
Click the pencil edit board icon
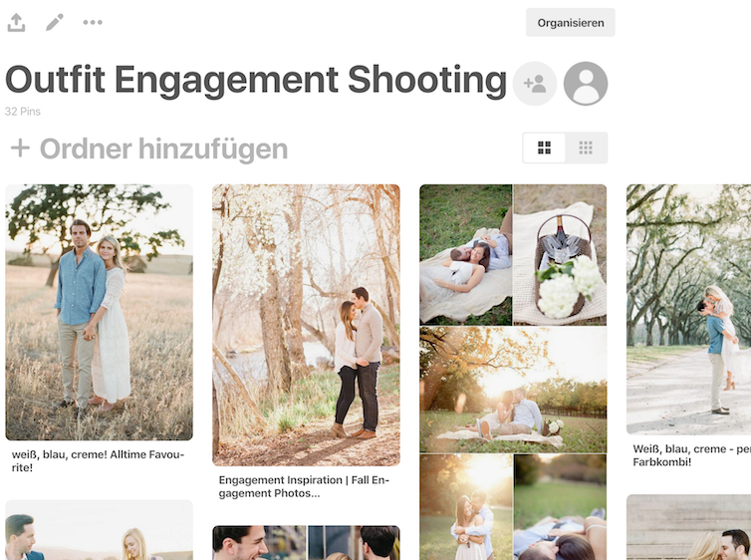coord(55,22)
